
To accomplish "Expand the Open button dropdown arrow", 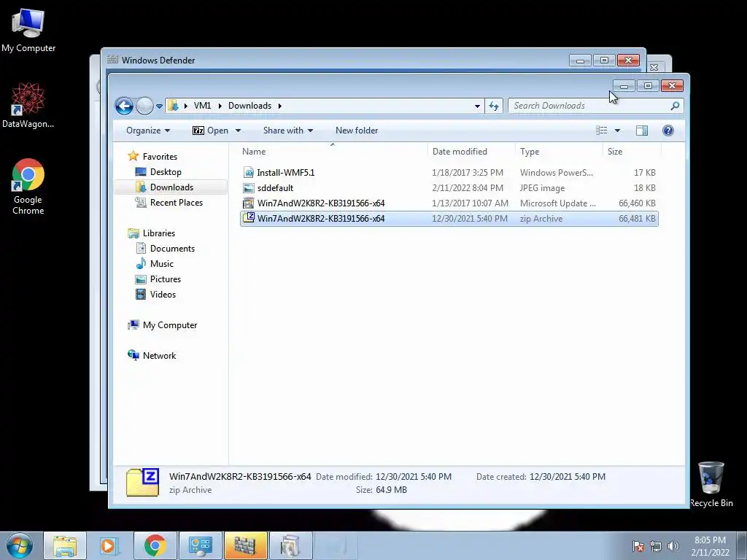I will coord(238,131).
